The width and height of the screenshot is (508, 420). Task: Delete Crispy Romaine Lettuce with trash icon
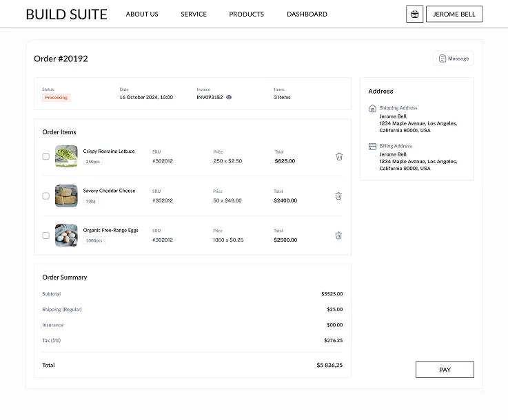tap(339, 157)
